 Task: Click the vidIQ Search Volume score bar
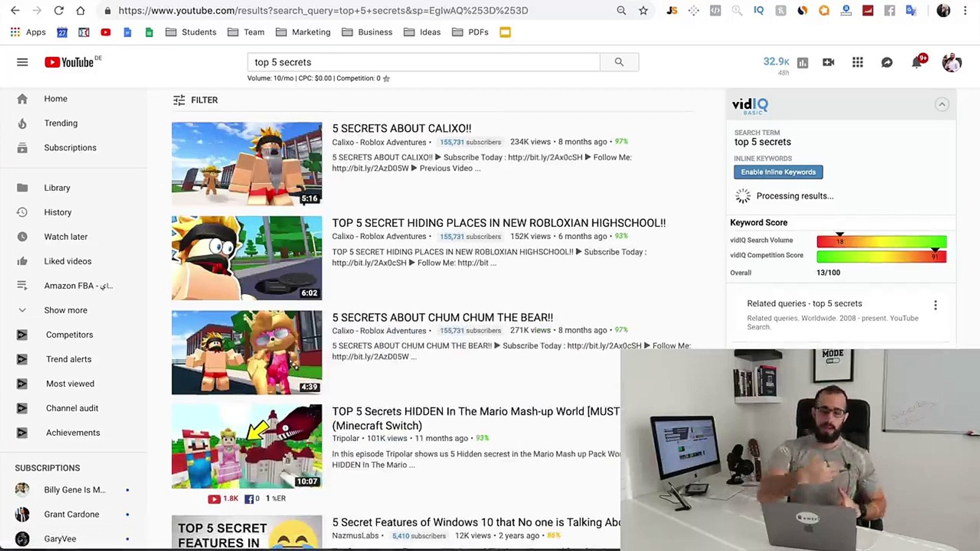[x=881, y=241]
